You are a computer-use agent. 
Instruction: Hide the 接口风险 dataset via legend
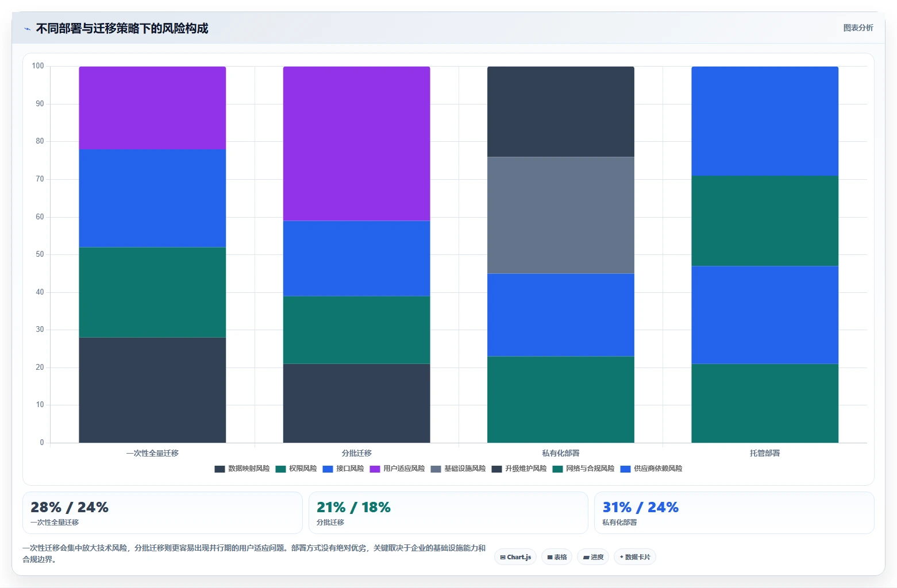[343, 469]
